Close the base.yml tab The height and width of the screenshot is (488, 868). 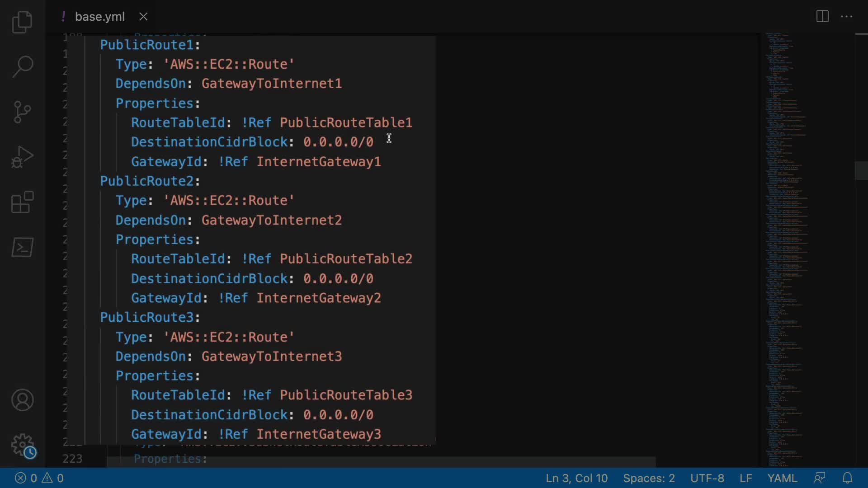pyautogui.click(x=143, y=17)
